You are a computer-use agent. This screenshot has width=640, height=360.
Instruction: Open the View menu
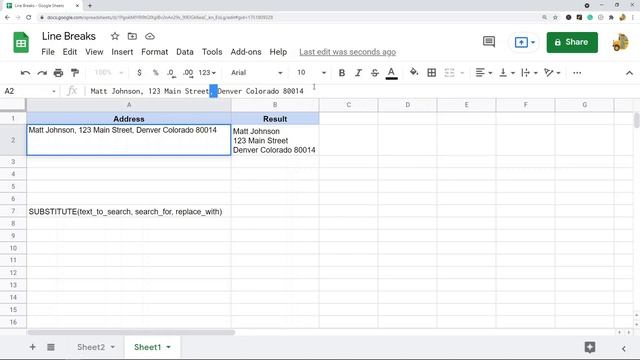[x=94, y=52]
